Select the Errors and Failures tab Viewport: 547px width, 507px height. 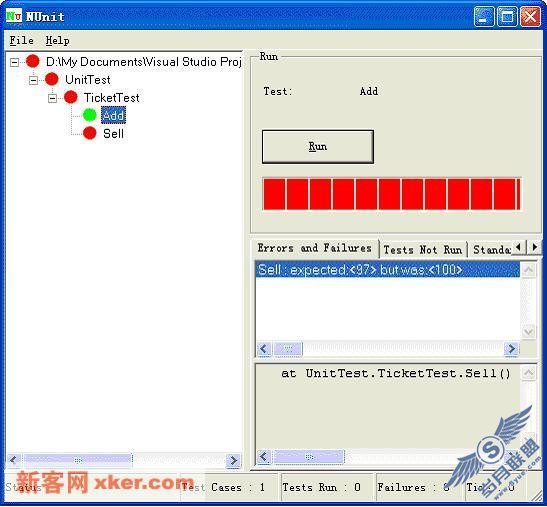(315, 248)
